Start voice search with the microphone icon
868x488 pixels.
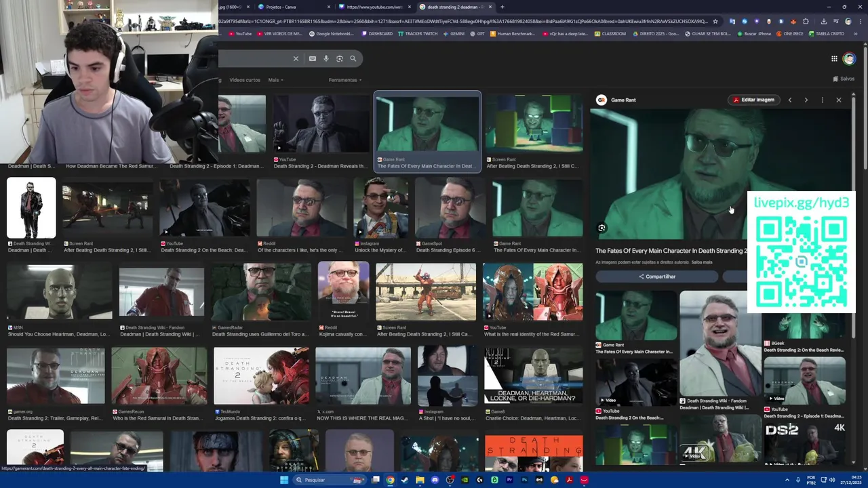(x=325, y=59)
